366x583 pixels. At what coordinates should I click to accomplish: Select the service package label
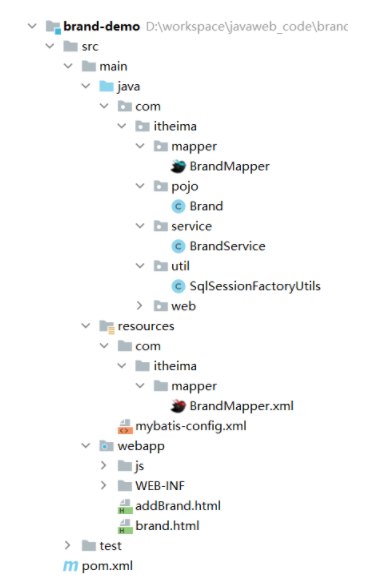192,226
